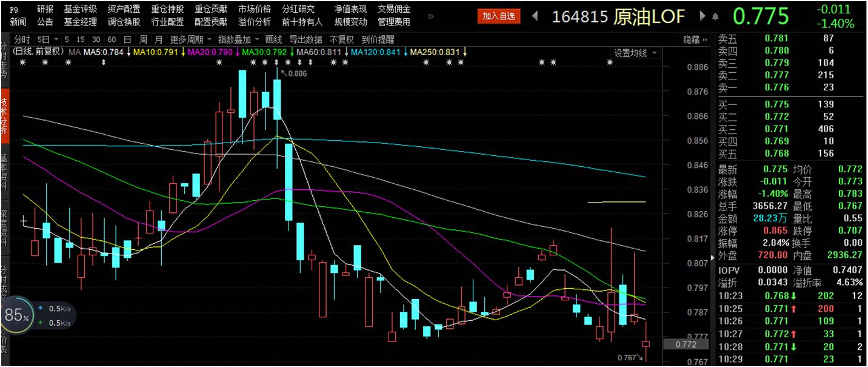Toggle the 不复权 price adjustment option

[x=342, y=39]
